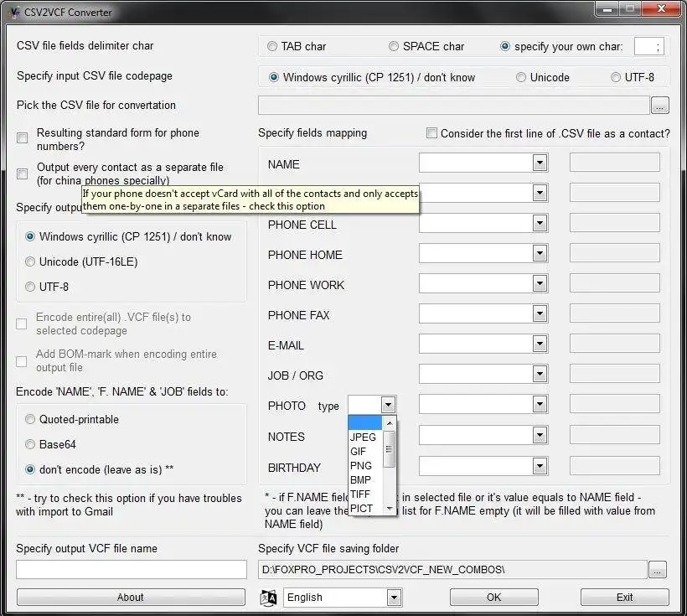Open the English language dropdown

point(394,598)
